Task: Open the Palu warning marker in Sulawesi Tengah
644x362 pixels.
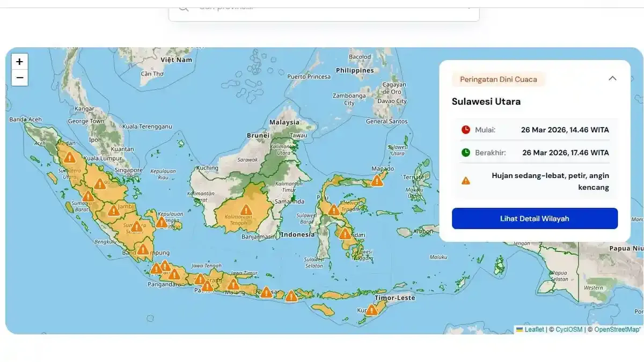Action: click(x=334, y=210)
